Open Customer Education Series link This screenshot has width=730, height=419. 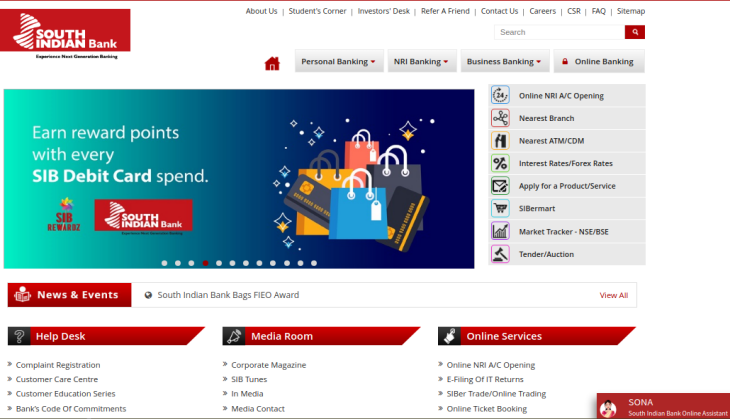point(65,394)
